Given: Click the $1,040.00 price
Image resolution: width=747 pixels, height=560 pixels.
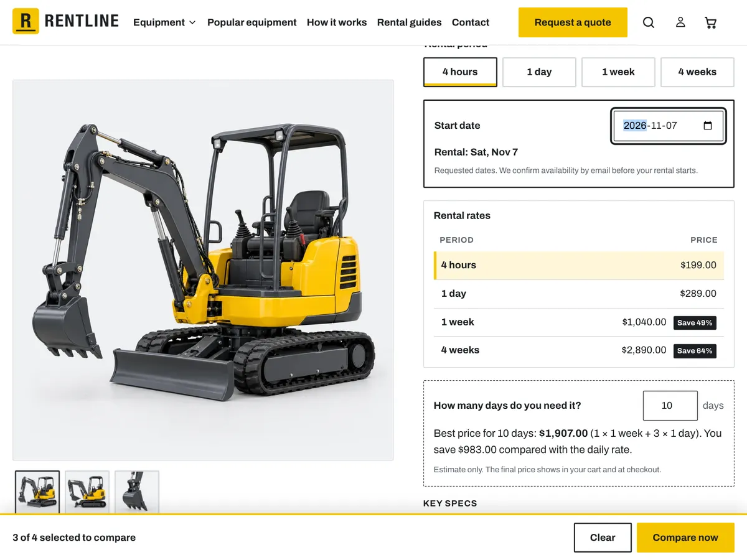Looking at the screenshot, I should [x=644, y=322].
